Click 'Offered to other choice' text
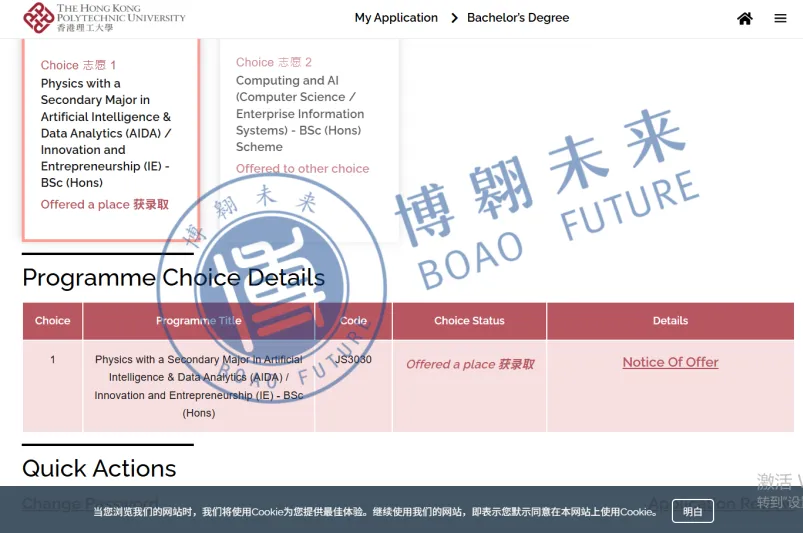Screen dimensions: 803x533 pos(302,168)
